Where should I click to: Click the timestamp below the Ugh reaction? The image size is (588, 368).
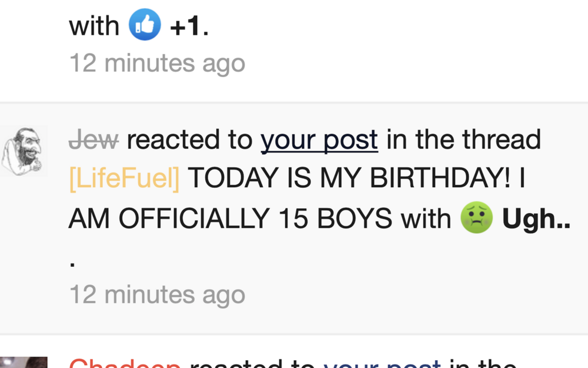click(x=157, y=295)
